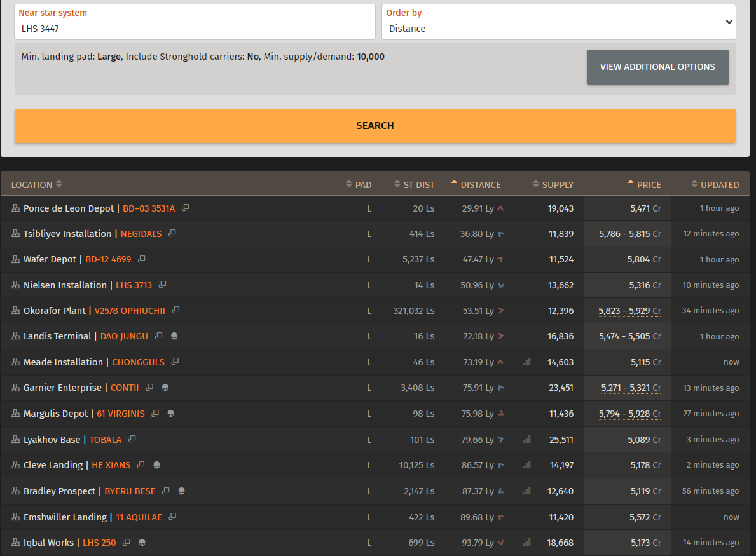Click price range 5,271 - 5,321 Cr
Image resolution: width=756 pixels, height=556 pixels.
[x=631, y=388]
